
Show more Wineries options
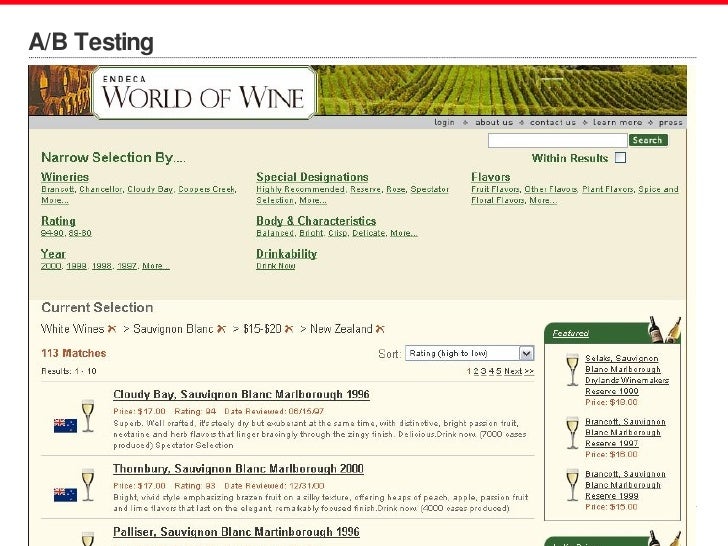click(55, 201)
